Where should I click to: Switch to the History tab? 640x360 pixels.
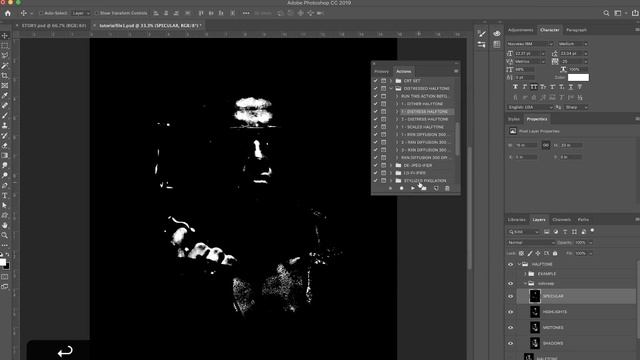[x=382, y=71]
